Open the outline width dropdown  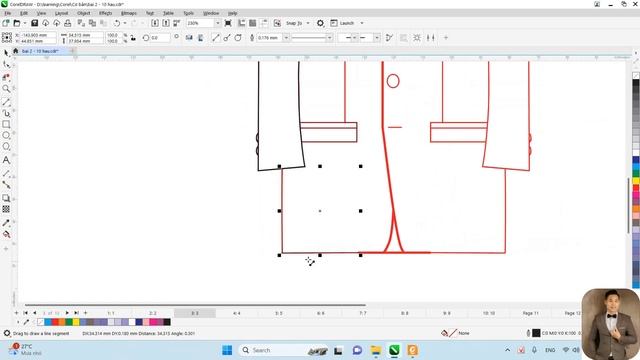(x=286, y=38)
